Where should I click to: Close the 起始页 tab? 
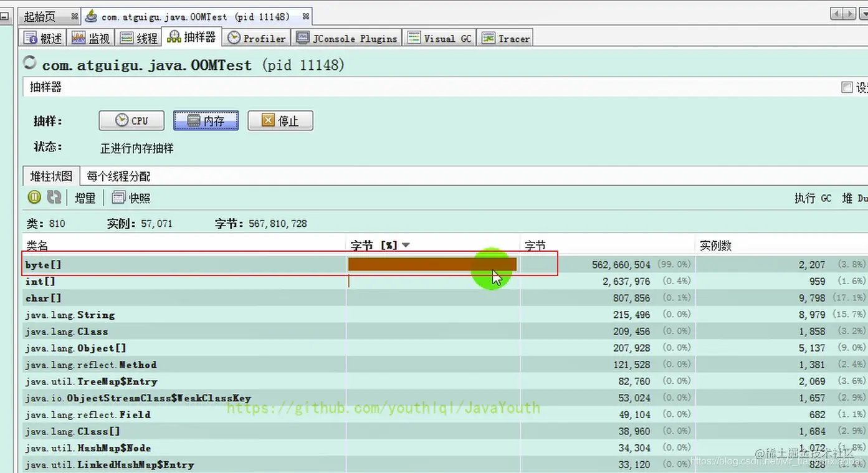(75, 16)
